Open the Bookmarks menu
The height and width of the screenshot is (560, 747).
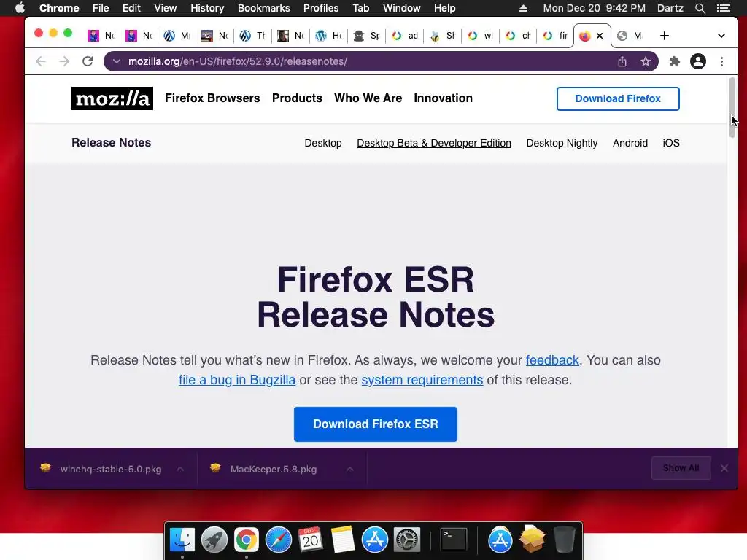point(263,8)
